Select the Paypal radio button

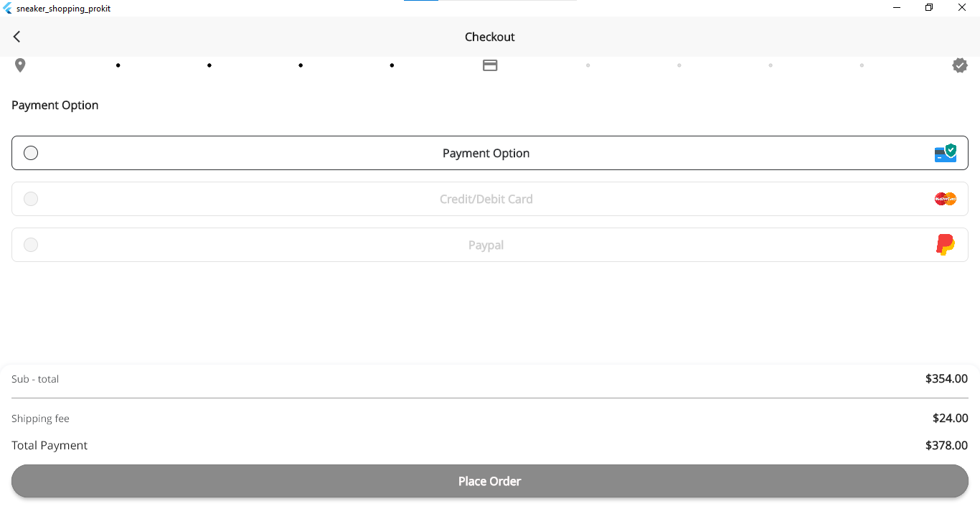(31, 245)
